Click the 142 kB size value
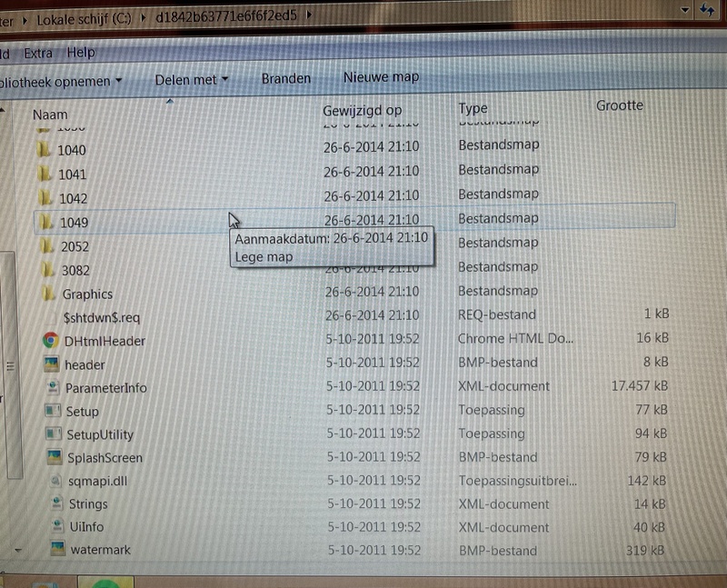The width and height of the screenshot is (727, 588). 647,481
